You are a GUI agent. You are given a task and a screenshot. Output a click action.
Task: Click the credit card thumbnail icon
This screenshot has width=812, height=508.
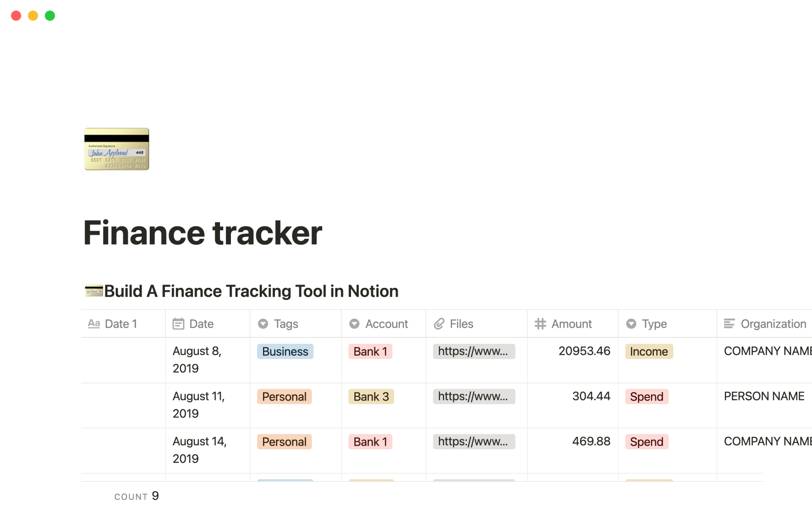(116, 149)
